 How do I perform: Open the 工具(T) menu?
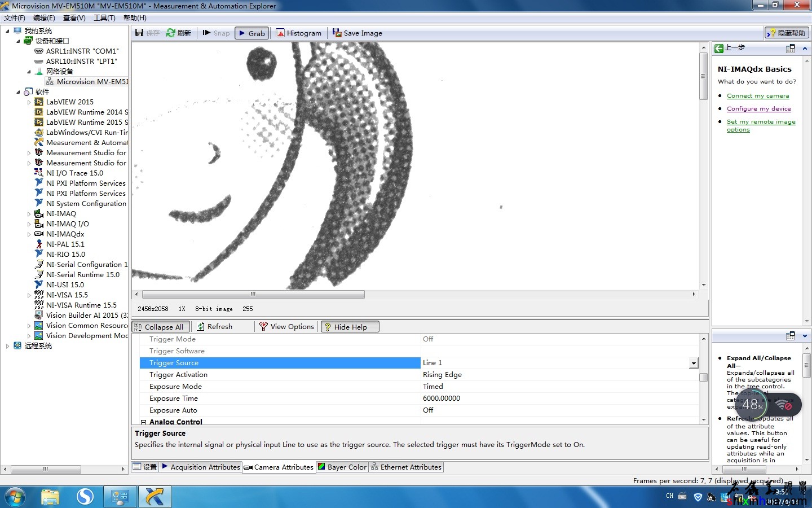[x=104, y=18]
